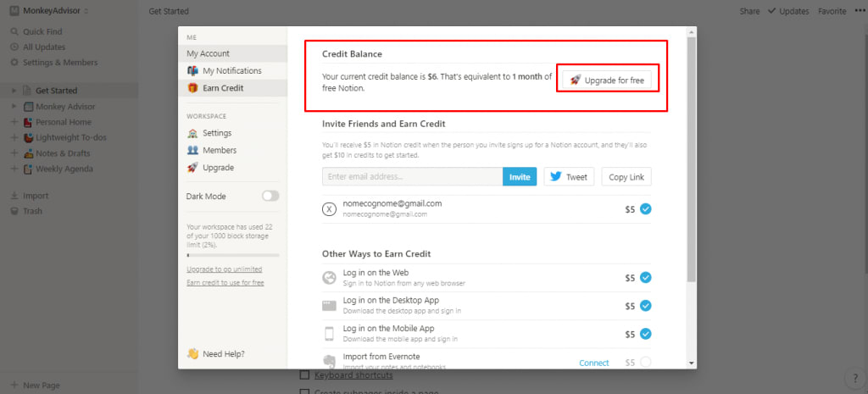Click the My Notifications mailbox icon
Screen dimensions: 868x394
click(192, 71)
